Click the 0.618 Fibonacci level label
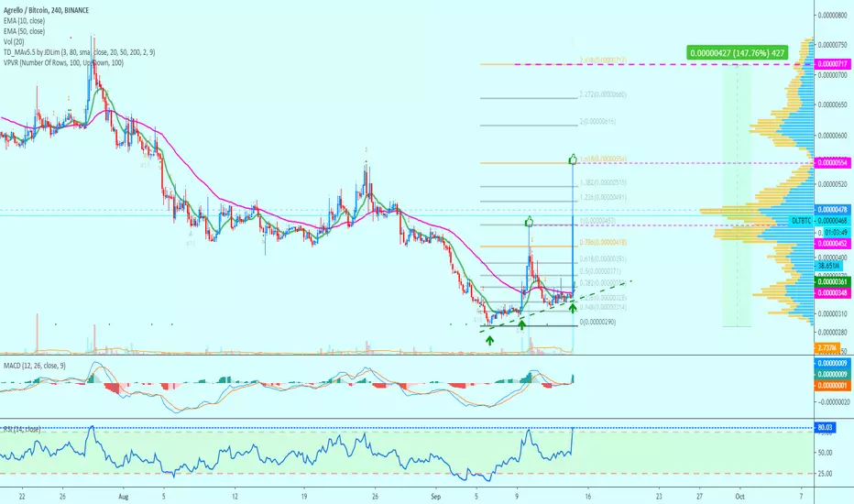The height and width of the screenshot is (504, 854). [x=603, y=258]
